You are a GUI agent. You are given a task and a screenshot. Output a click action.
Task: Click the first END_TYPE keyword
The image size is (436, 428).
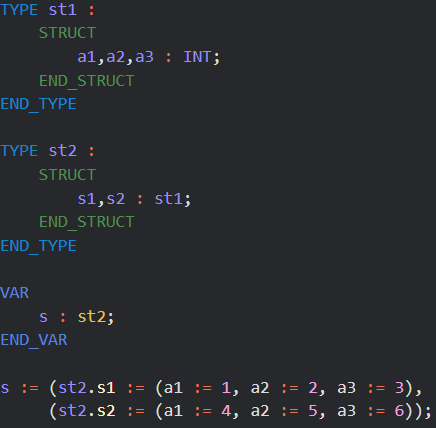(x=38, y=104)
